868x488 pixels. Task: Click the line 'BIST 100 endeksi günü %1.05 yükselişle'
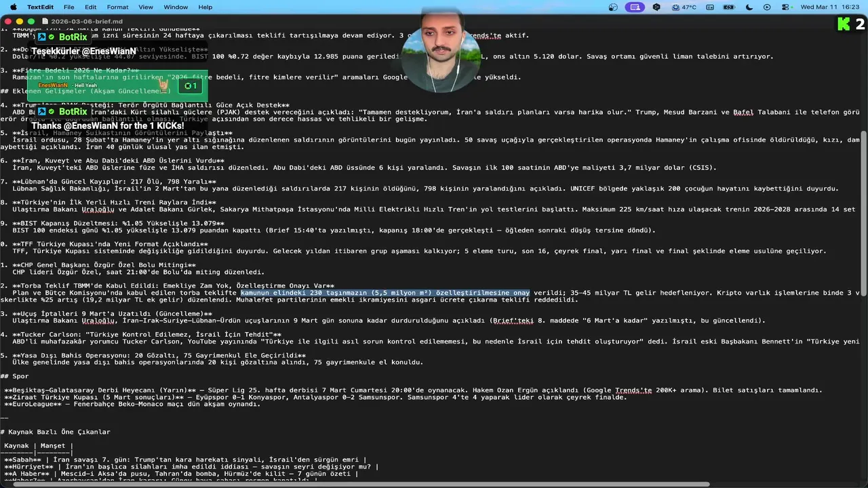click(334, 230)
